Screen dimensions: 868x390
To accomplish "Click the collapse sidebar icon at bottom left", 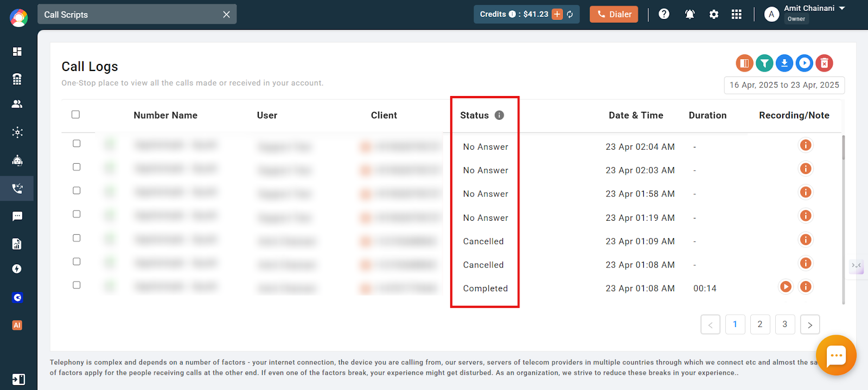I will [18, 380].
